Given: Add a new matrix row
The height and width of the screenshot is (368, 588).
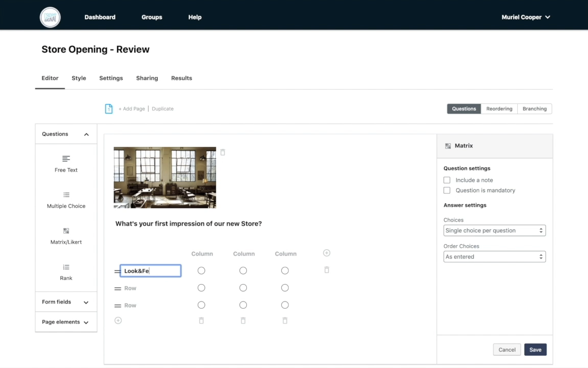Looking at the screenshot, I should (118, 320).
